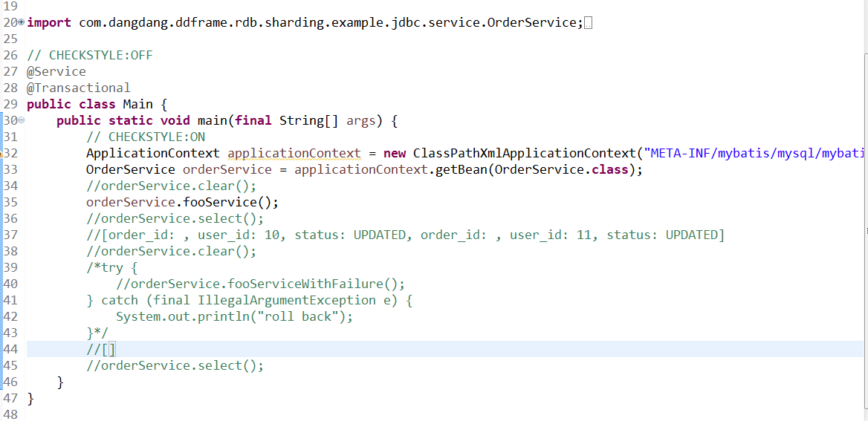This screenshot has width=868, height=421.
Task: Click the underlined applicationContext variable declaration
Action: click(x=294, y=153)
